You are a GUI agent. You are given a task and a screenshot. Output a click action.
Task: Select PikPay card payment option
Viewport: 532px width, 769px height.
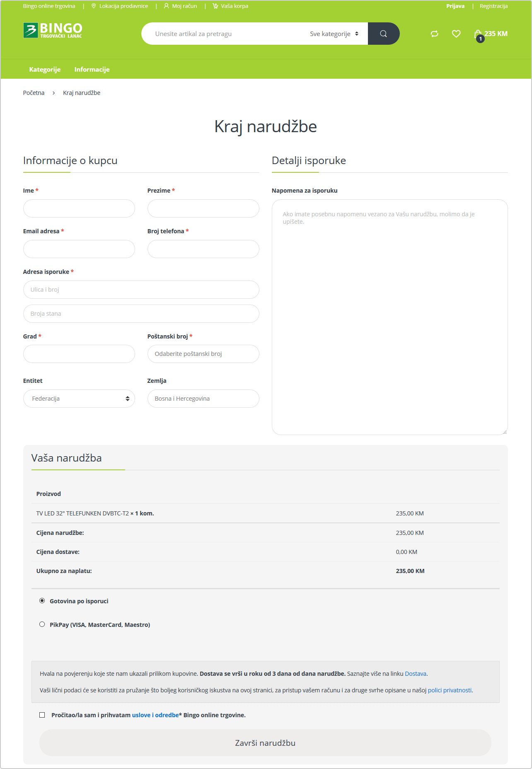(x=42, y=624)
